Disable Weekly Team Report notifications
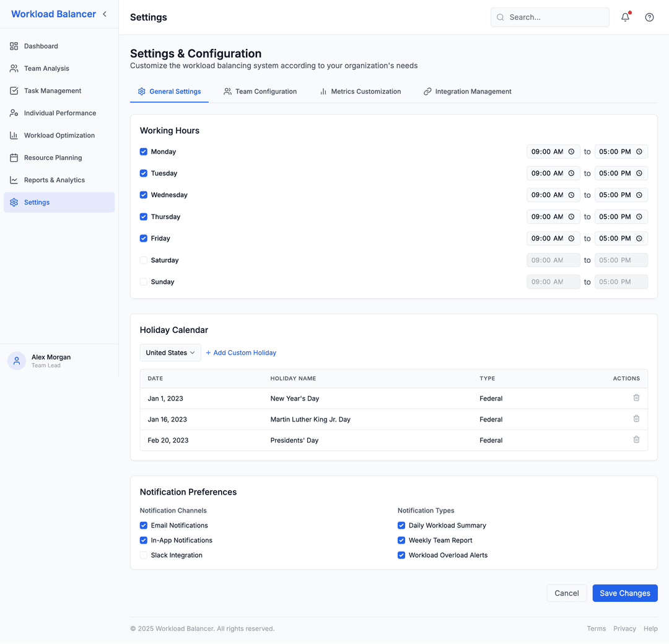The height and width of the screenshot is (644, 669). (x=401, y=540)
